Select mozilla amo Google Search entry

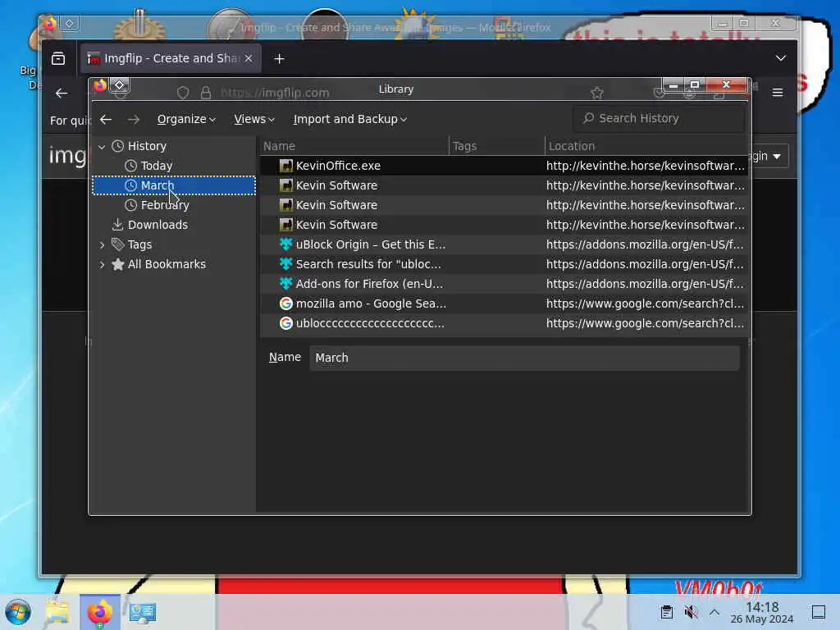(x=504, y=304)
